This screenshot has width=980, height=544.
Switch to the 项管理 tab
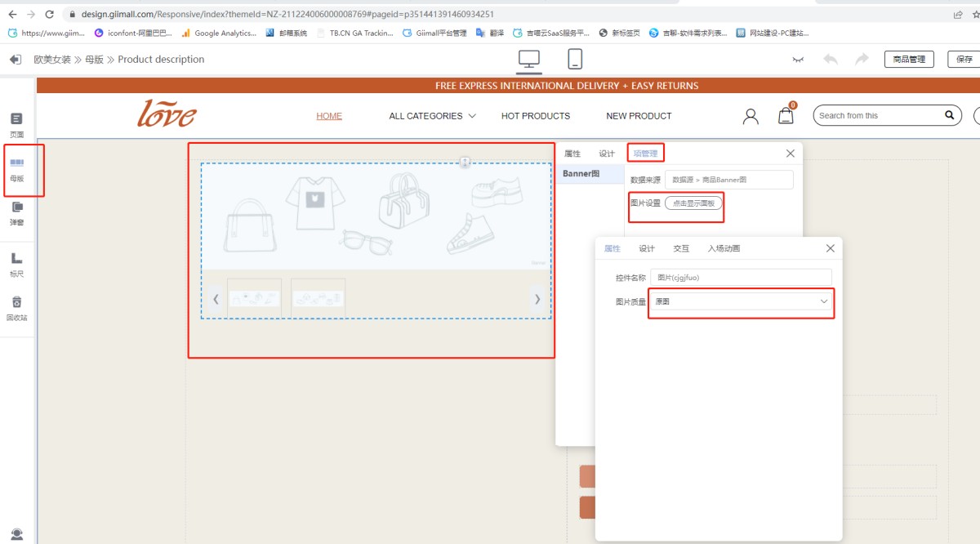645,154
